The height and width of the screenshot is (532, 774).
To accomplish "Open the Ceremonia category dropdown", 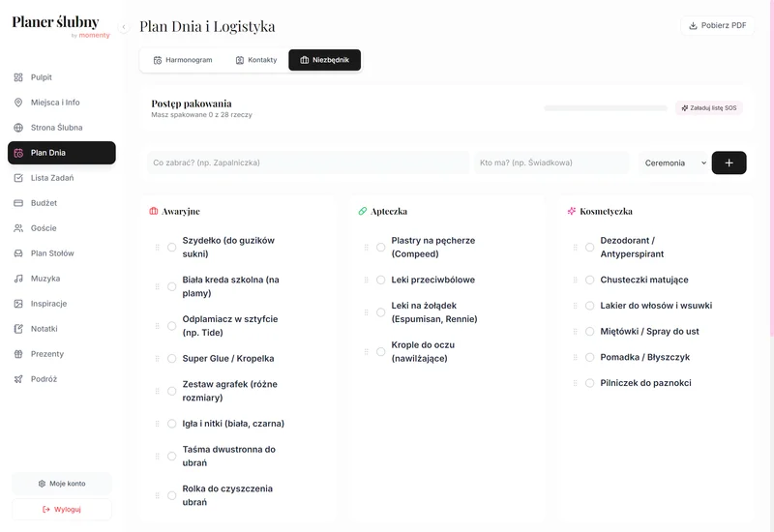I will pos(672,163).
